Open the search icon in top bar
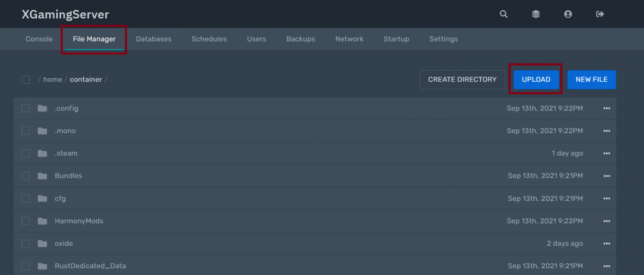 (503, 14)
